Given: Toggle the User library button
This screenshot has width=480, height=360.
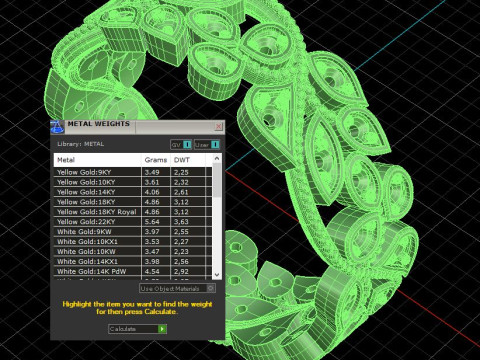Looking at the screenshot, I should coord(207,145).
